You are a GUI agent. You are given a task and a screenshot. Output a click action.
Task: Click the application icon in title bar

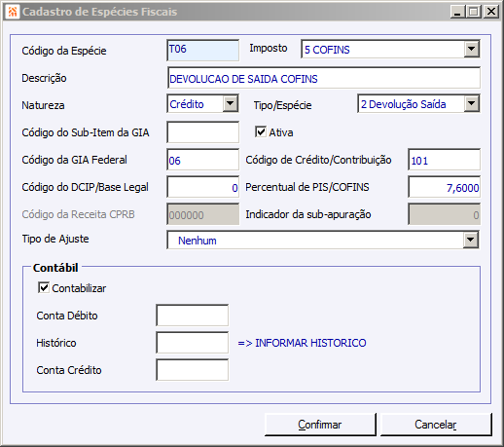(13, 12)
